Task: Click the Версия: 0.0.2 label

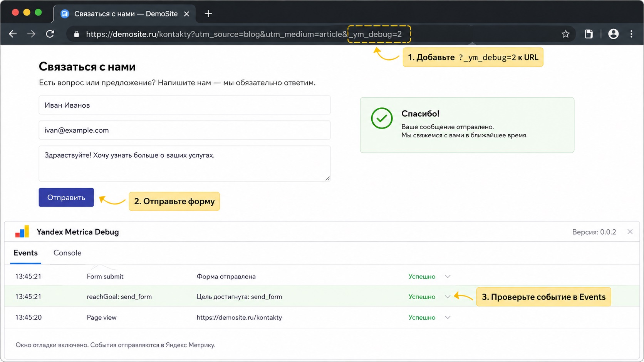Action: pos(594,232)
